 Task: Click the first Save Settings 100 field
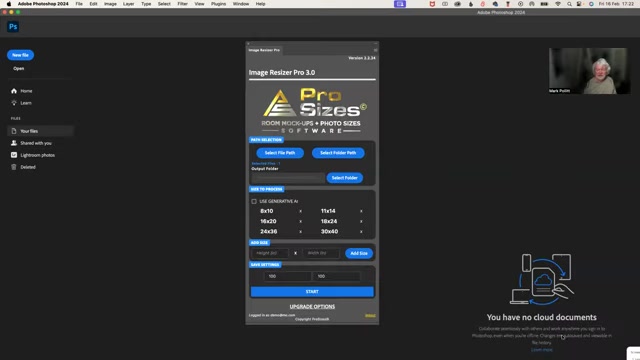[287, 276]
